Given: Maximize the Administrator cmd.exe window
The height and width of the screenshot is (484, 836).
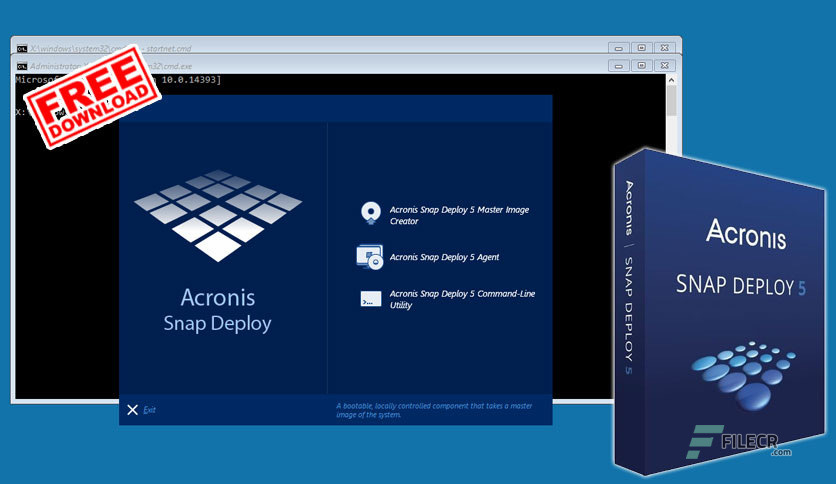Looking at the screenshot, I should [x=642, y=66].
